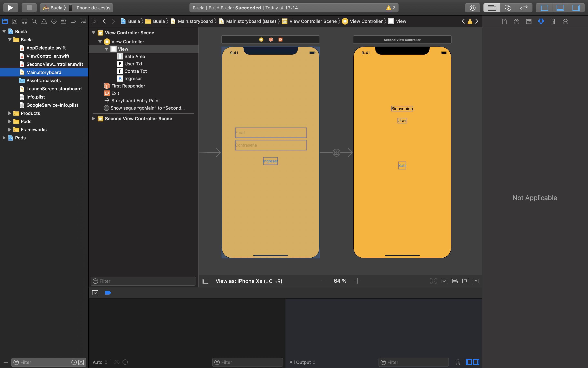Zoom in the storyboard canvas
The height and width of the screenshot is (368, 588).
(x=357, y=281)
